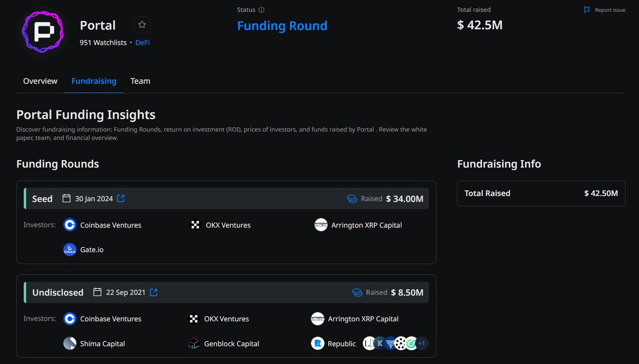Image resolution: width=639 pixels, height=364 pixels.
Task: Click the $ 8.50M Undisclosed raised amount
Action: pos(407,292)
